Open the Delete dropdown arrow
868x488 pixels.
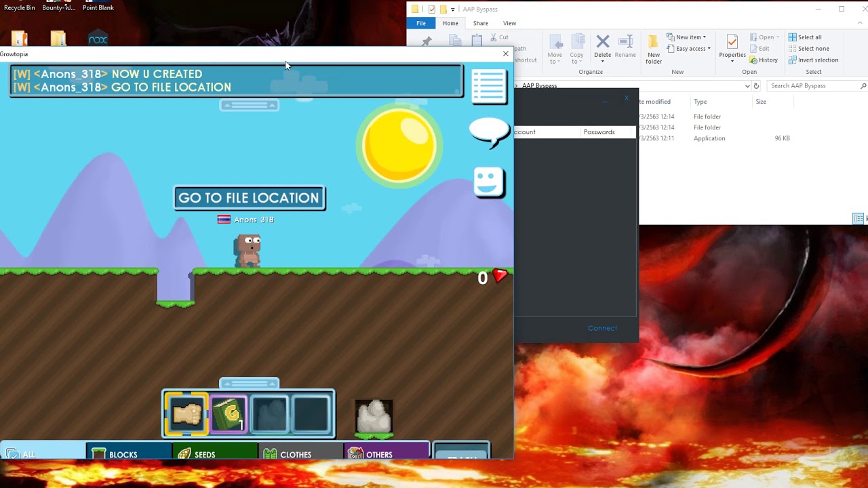click(x=603, y=62)
